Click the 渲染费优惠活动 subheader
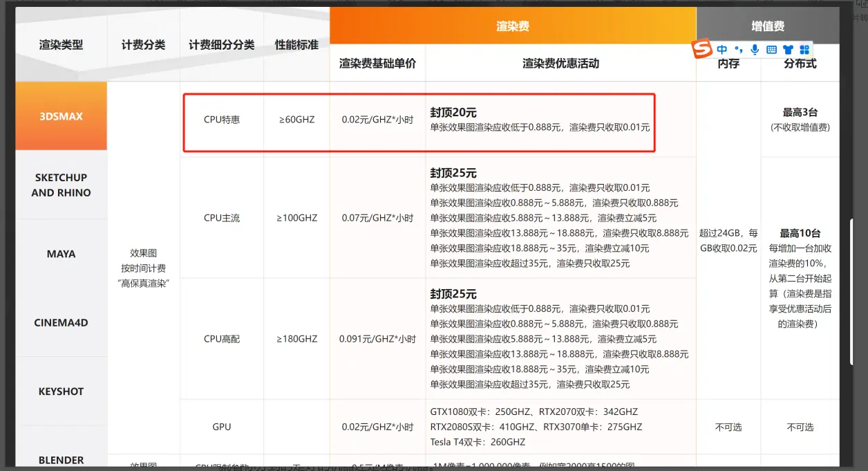This screenshot has height=471, width=868. [560, 63]
